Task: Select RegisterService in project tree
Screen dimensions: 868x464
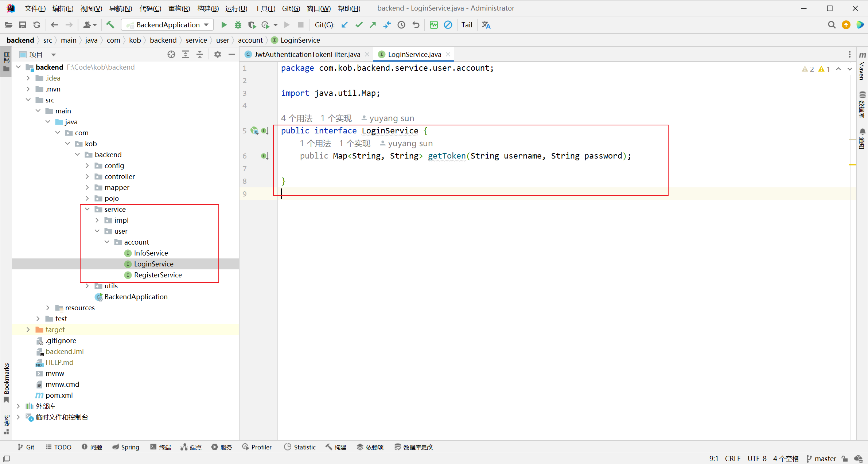Action: 157,275
